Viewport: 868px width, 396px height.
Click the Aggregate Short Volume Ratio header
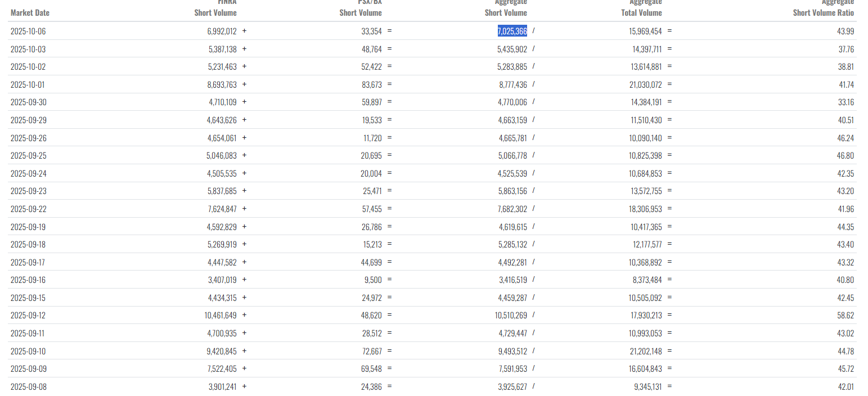[x=824, y=8]
